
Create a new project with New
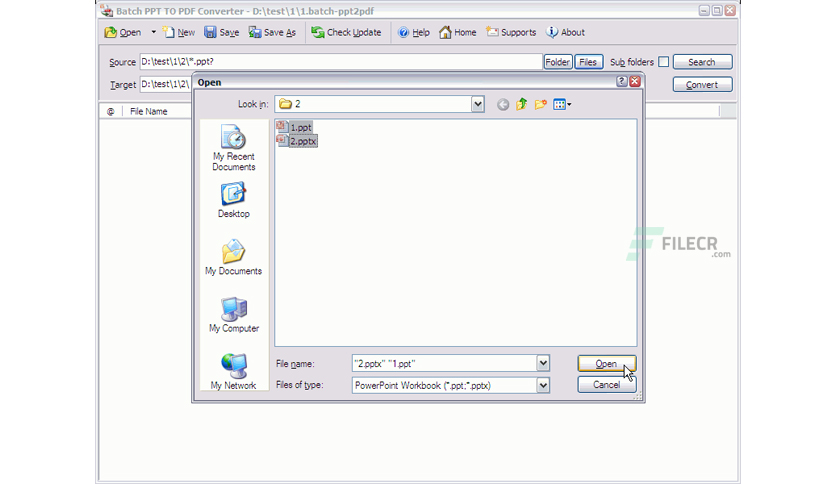click(x=179, y=33)
